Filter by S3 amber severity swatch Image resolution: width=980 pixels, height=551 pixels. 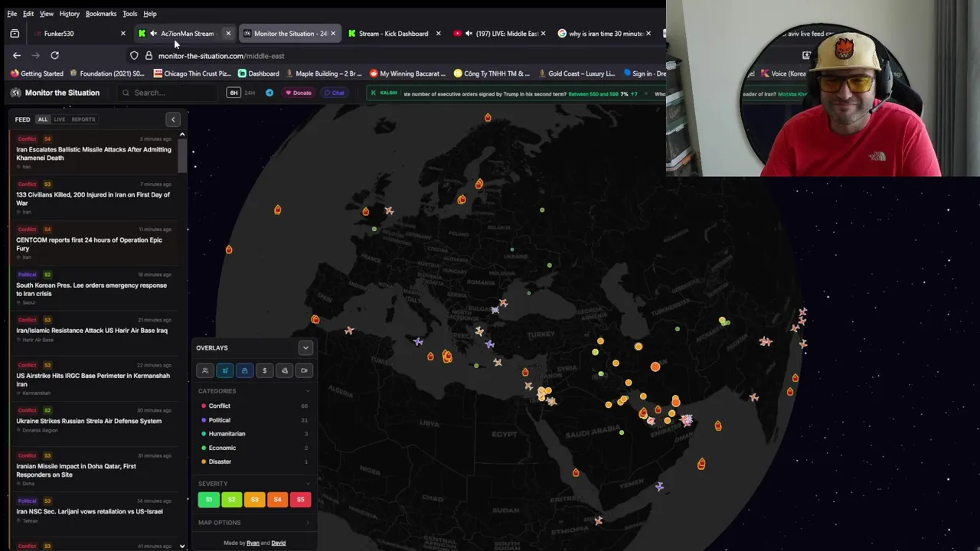(254, 500)
